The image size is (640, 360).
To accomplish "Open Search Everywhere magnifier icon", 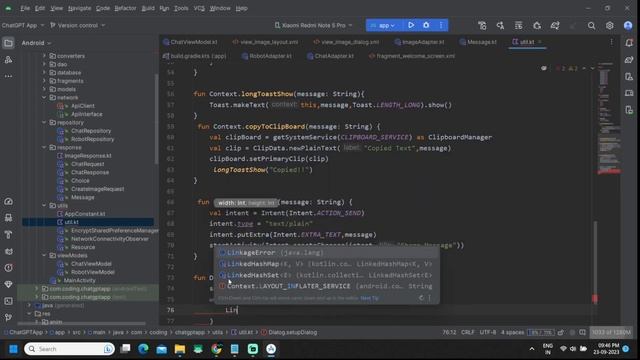I will click(x=591, y=26).
